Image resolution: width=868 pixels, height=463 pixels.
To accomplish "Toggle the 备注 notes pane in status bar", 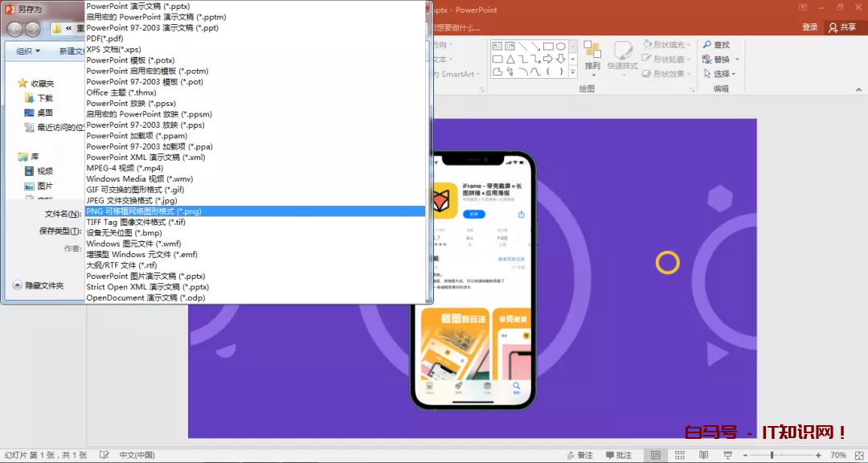I will (x=579, y=456).
